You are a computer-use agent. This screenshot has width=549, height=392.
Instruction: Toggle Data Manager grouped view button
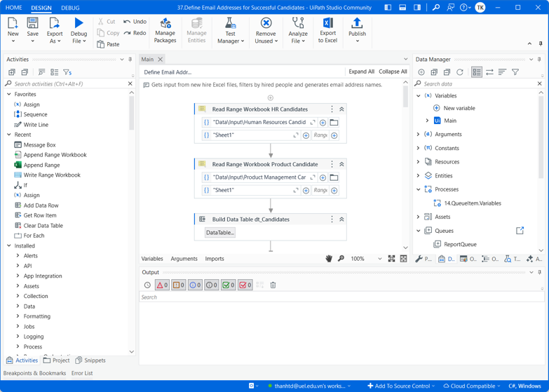point(477,72)
